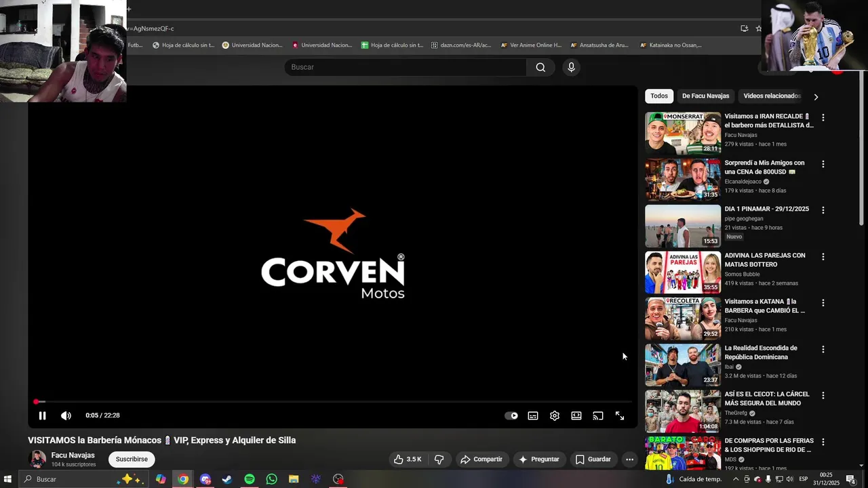Pause the video with the pause button
This screenshot has width=868, height=488.
pyautogui.click(x=42, y=415)
